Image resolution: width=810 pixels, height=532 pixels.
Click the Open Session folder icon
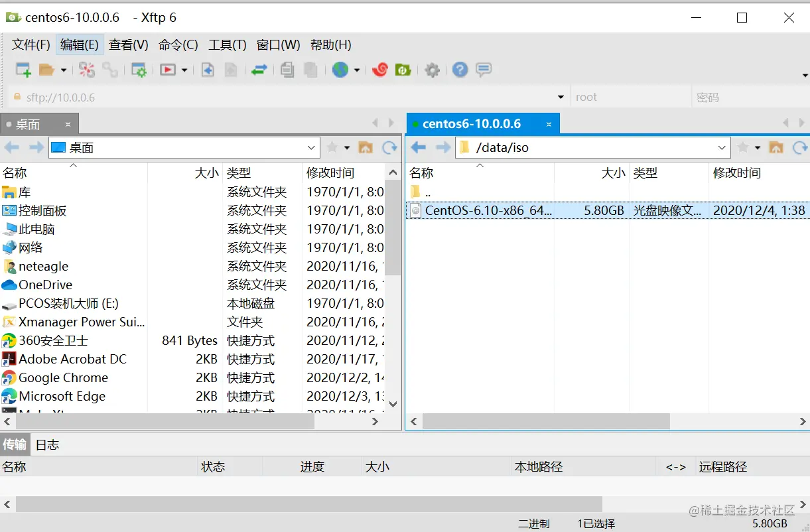pyautogui.click(x=46, y=70)
